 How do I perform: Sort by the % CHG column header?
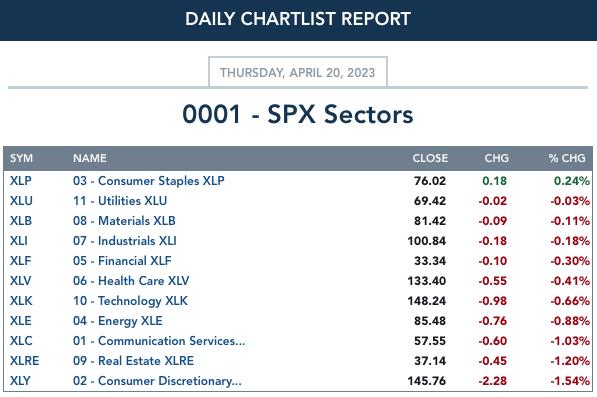(567, 158)
